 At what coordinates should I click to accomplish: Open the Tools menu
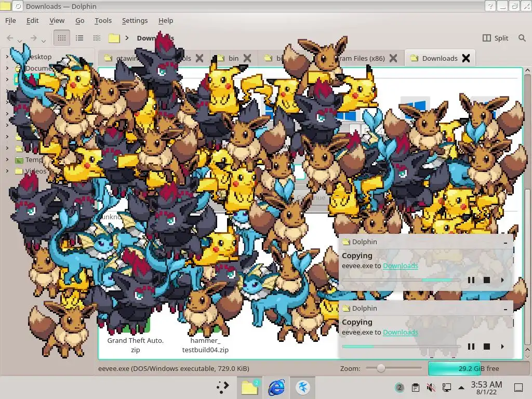(103, 20)
